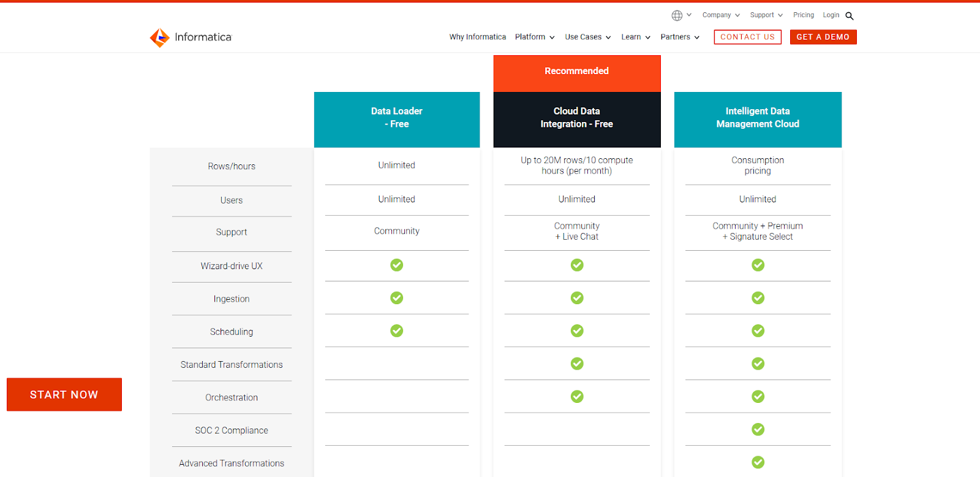Click Data Loader's Unlimited Users cell
Image resolution: width=980 pixels, height=477 pixels.
(397, 199)
